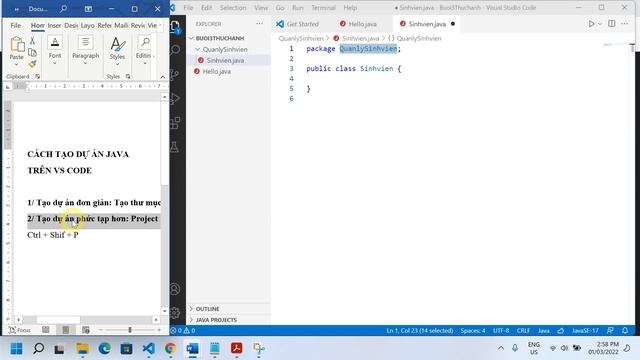Click the Run Java play button in editor
Viewport: 640px width, 360px height.
point(591,24)
